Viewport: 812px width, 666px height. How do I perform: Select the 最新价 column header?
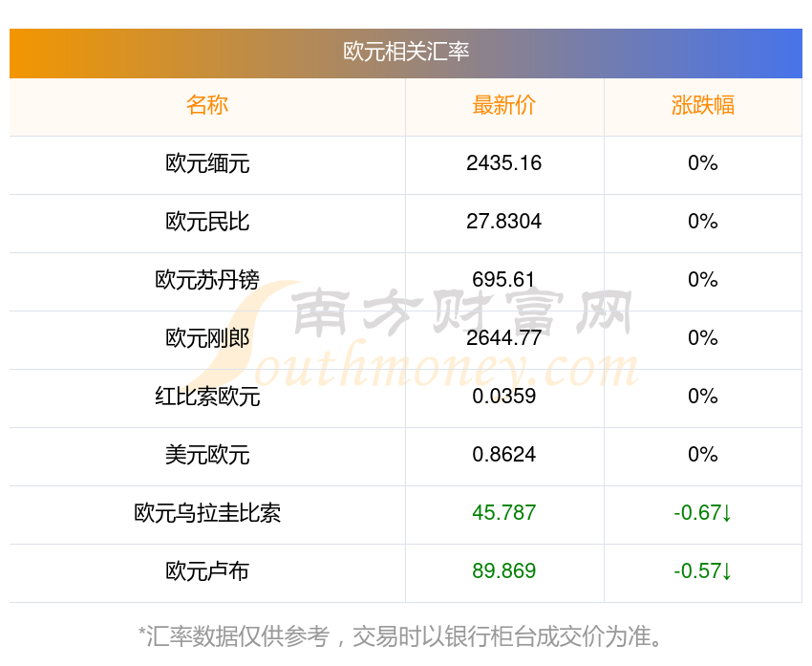click(x=503, y=105)
